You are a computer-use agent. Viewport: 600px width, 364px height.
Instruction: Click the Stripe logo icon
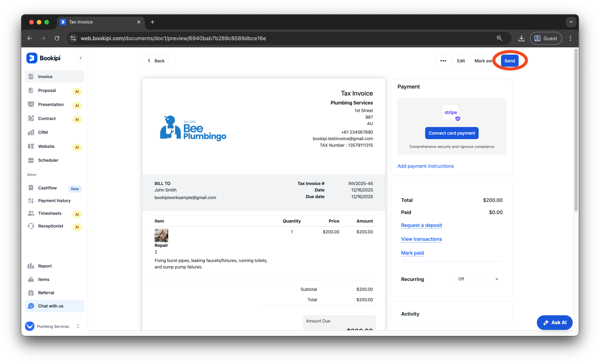click(x=451, y=113)
